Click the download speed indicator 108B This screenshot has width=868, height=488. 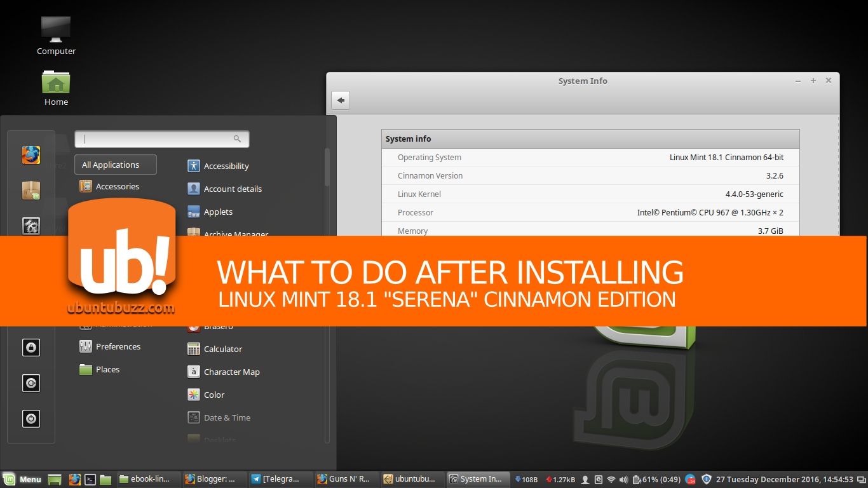[527, 480]
